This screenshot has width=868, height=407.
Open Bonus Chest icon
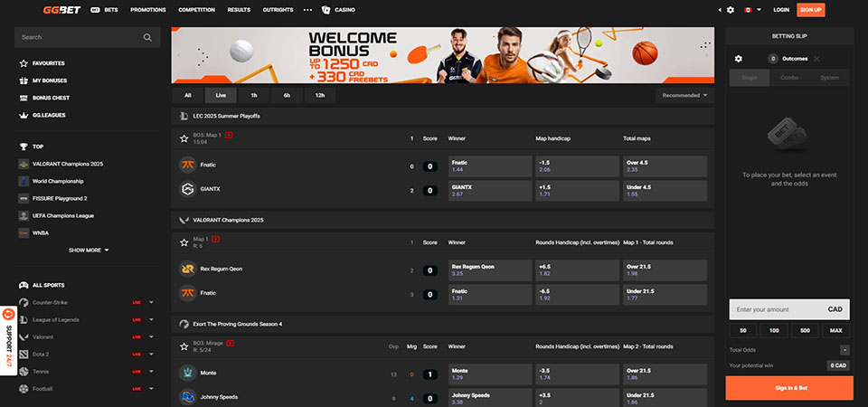tap(24, 98)
